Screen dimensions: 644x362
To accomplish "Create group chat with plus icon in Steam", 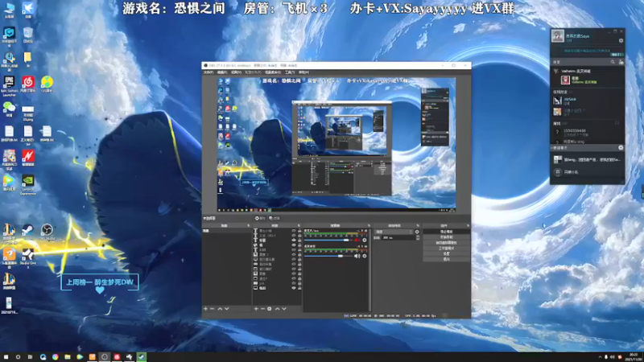I will pyautogui.click(x=621, y=148).
